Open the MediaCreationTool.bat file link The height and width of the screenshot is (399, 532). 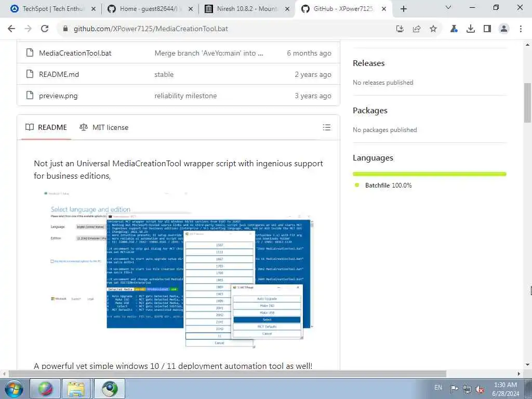[75, 53]
